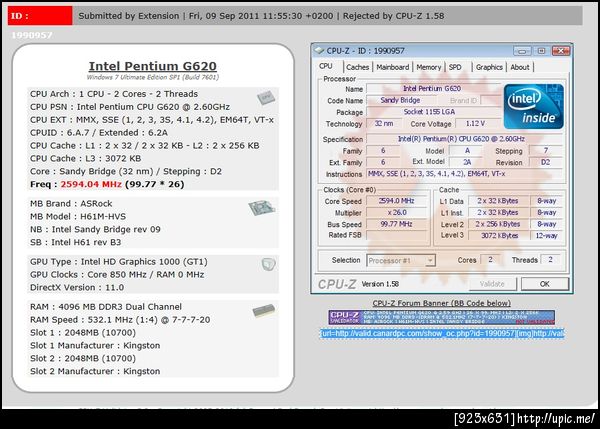Click Level 3 value 3072 KBytes
The width and height of the screenshot is (600, 429).
click(498, 236)
